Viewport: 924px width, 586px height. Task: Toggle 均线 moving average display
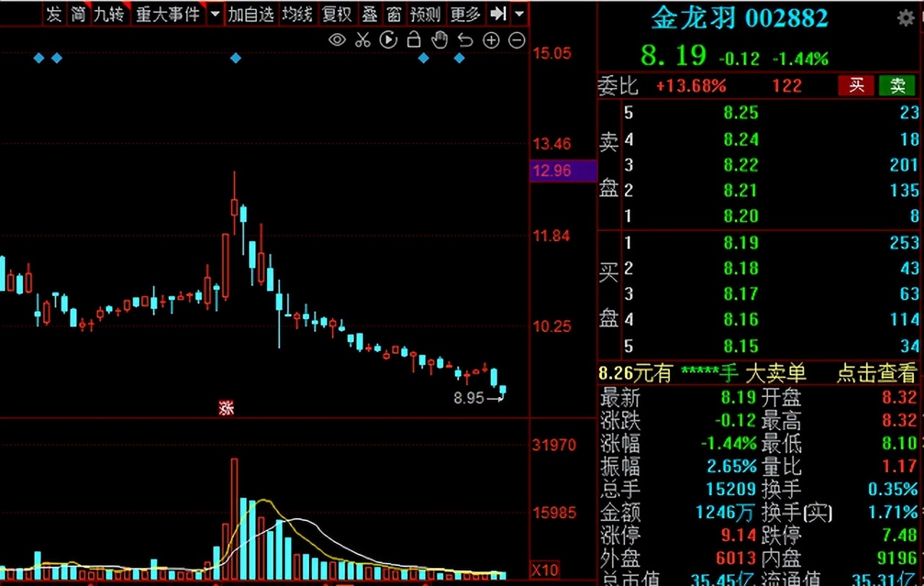[x=297, y=14]
